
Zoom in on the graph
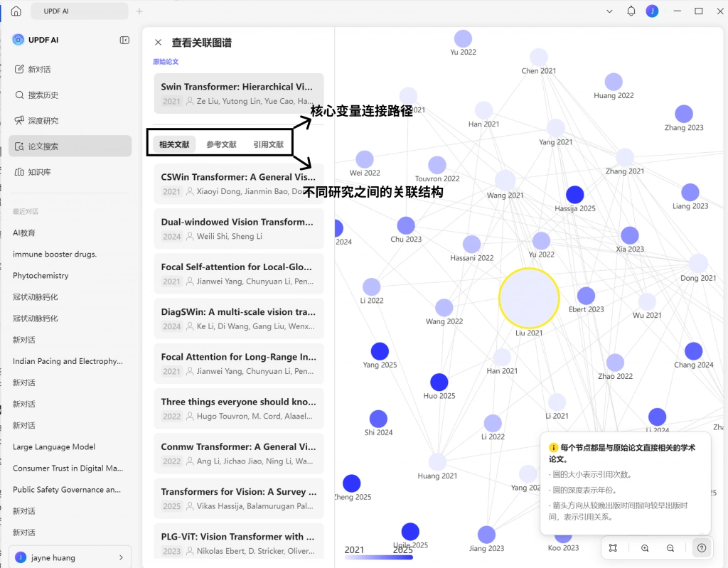pyautogui.click(x=645, y=548)
